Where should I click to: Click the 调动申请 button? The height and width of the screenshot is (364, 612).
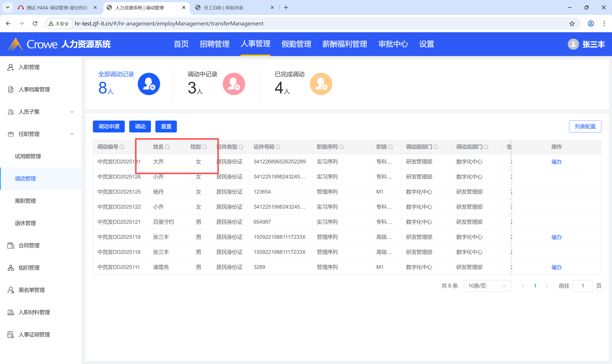(109, 126)
